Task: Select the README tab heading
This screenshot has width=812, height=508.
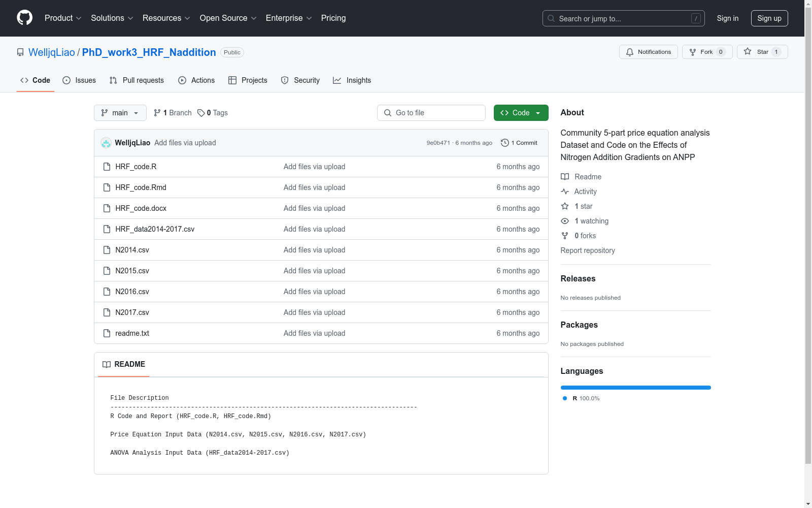Action: click(124, 364)
